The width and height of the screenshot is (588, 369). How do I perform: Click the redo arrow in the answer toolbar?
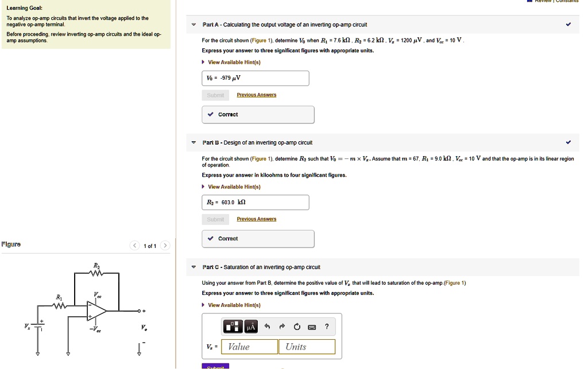click(282, 326)
